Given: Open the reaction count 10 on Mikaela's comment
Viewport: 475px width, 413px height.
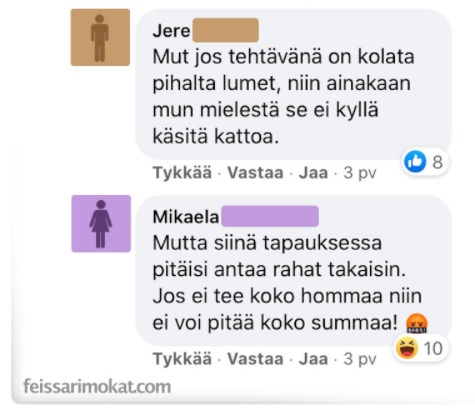Looking at the screenshot, I should 433,349.
